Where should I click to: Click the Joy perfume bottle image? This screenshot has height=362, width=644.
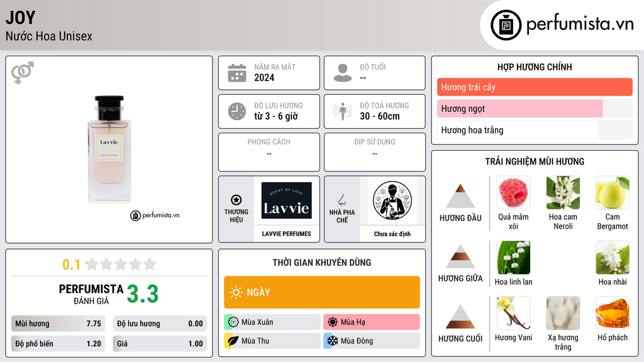tap(109, 150)
